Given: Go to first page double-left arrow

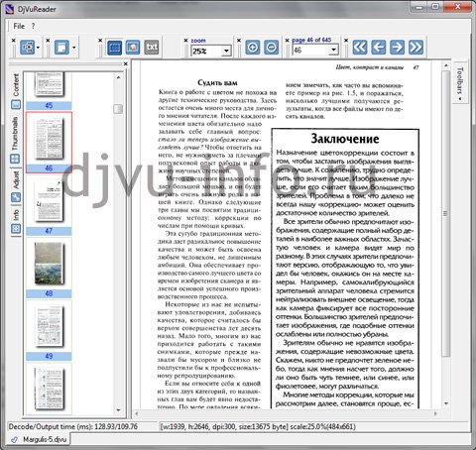Looking at the screenshot, I should click(x=360, y=47).
